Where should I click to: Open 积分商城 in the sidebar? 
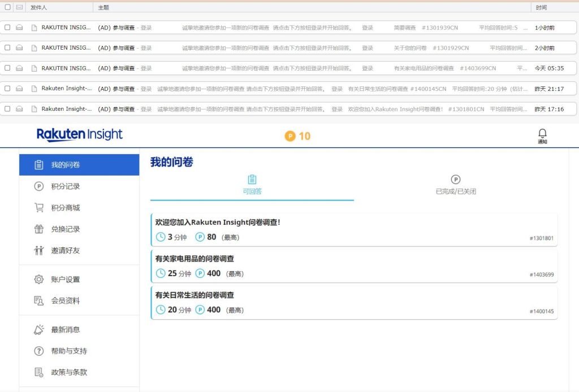point(79,208)
